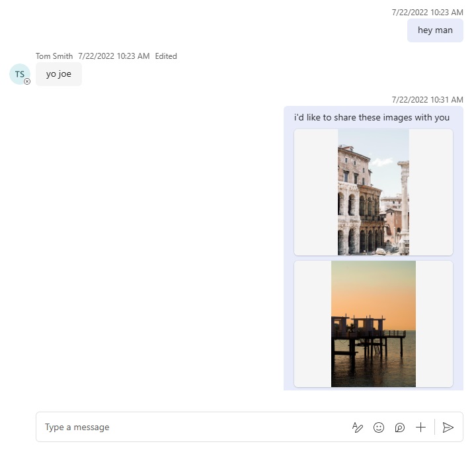
Task: Click the presence status badge on avatar
Action: 27,81
